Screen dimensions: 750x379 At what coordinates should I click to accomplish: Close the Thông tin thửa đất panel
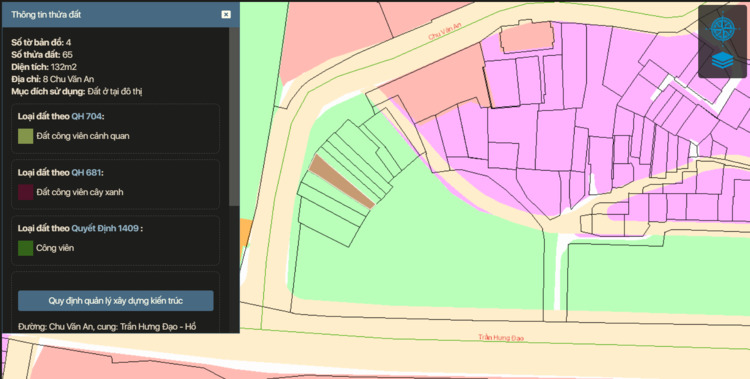(x=226, y=14)
